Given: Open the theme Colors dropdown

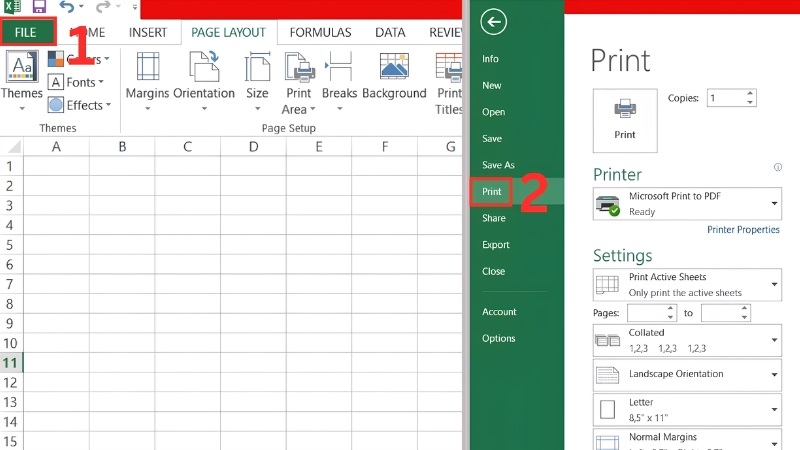Looking at the screenshot, I should click(79, 59).
